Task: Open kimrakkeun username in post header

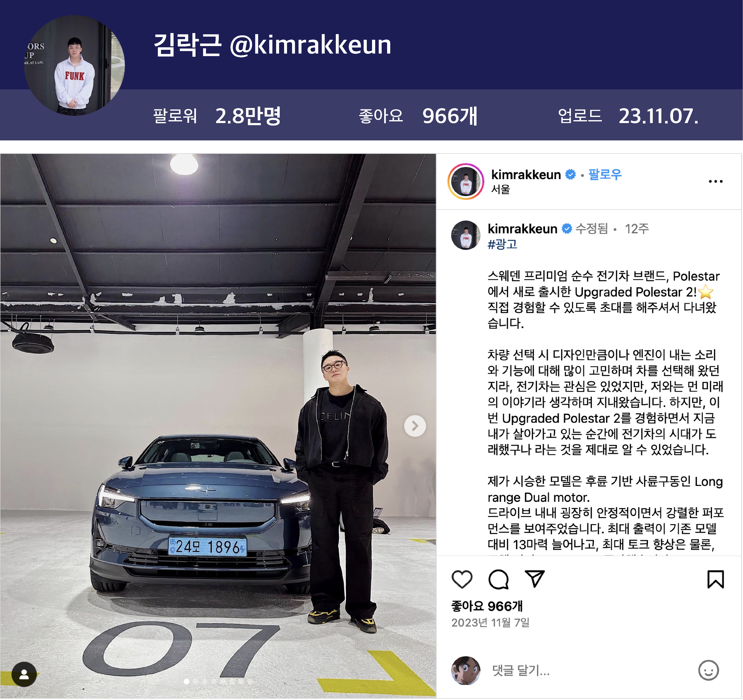Action: [x=526, y=175]
